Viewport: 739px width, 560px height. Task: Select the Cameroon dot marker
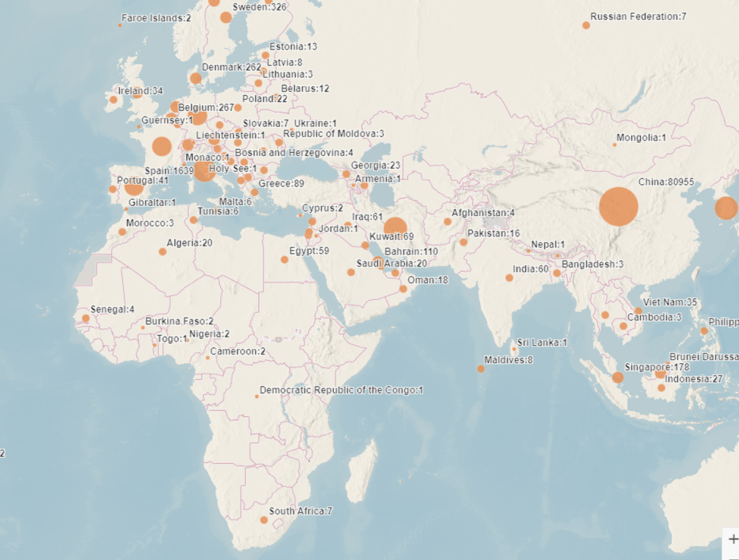pyautogui.click(x=208, y=357)
